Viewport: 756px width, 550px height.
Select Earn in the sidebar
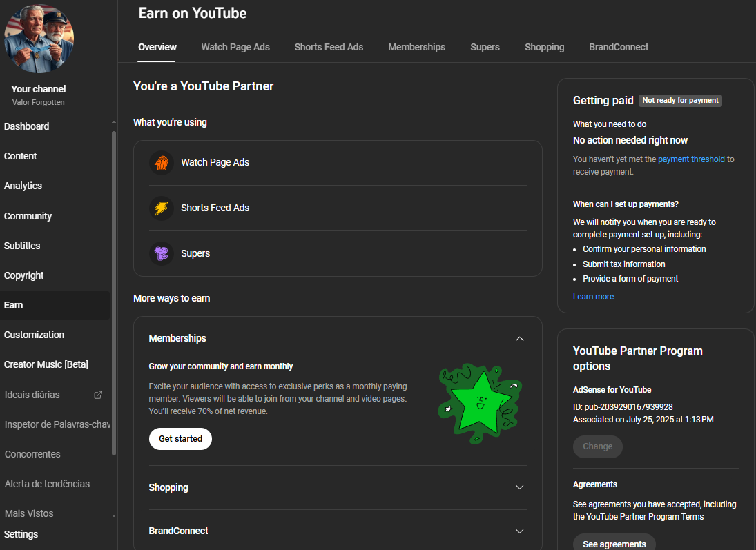55,305
